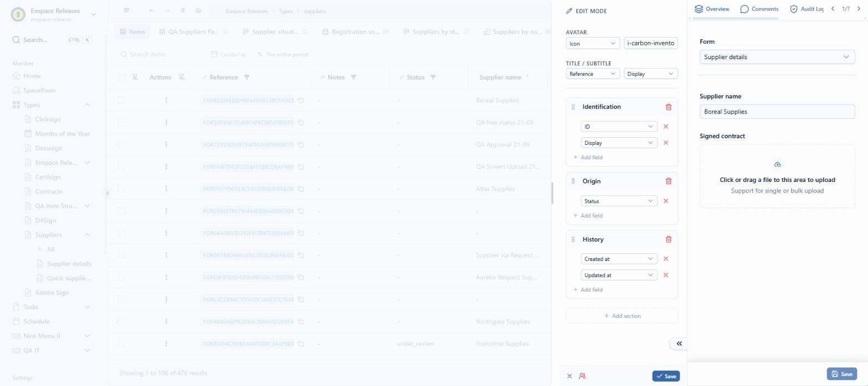The image size is (868, 386).
Task: Check the row checkbox for Aurelio Request Sup...
Action: click(x=121, y=278)
